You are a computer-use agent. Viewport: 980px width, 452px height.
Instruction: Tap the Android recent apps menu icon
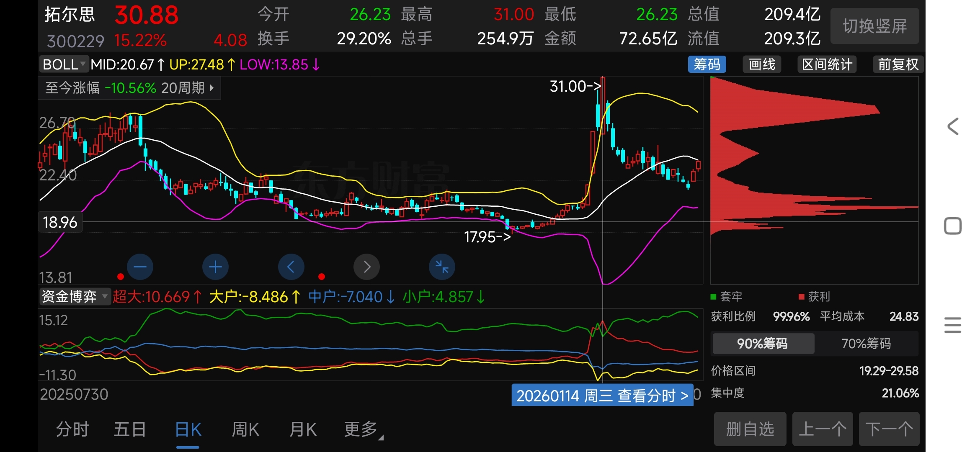(953, 325)
